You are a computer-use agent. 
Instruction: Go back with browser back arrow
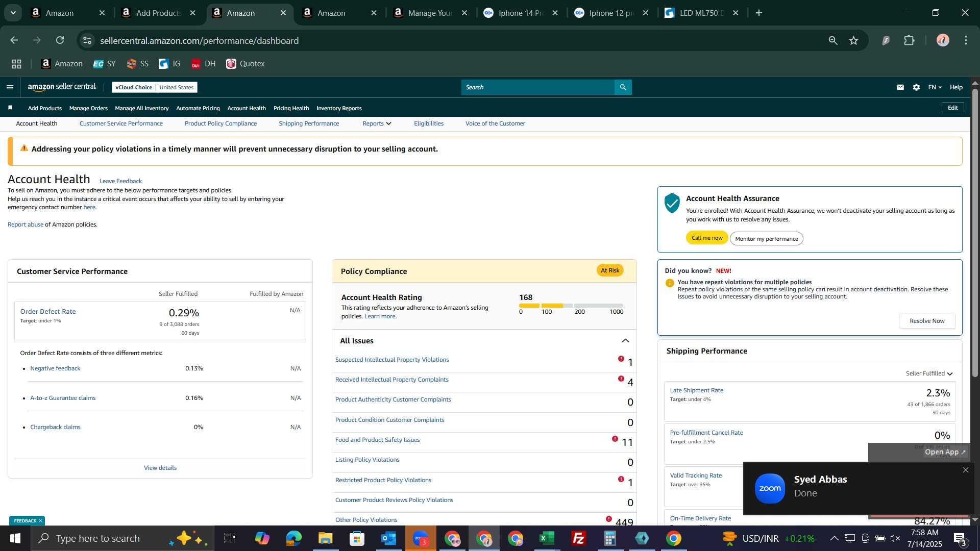coord(14,40)
